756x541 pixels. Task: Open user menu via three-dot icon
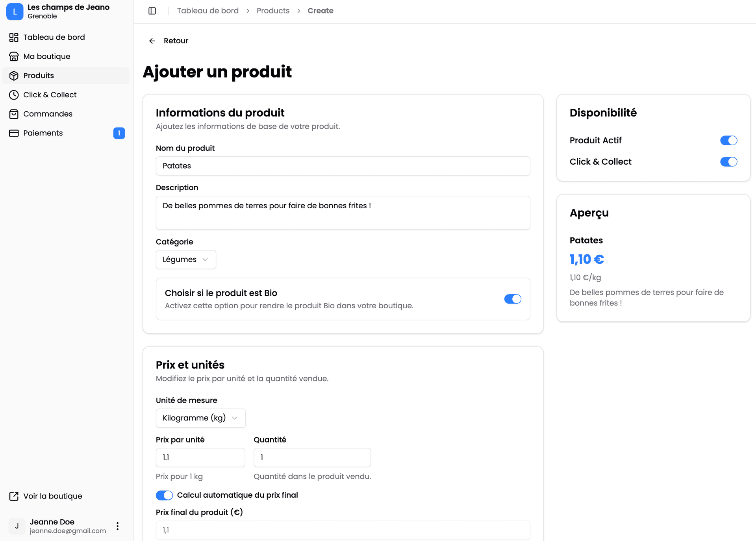(117, 526)
